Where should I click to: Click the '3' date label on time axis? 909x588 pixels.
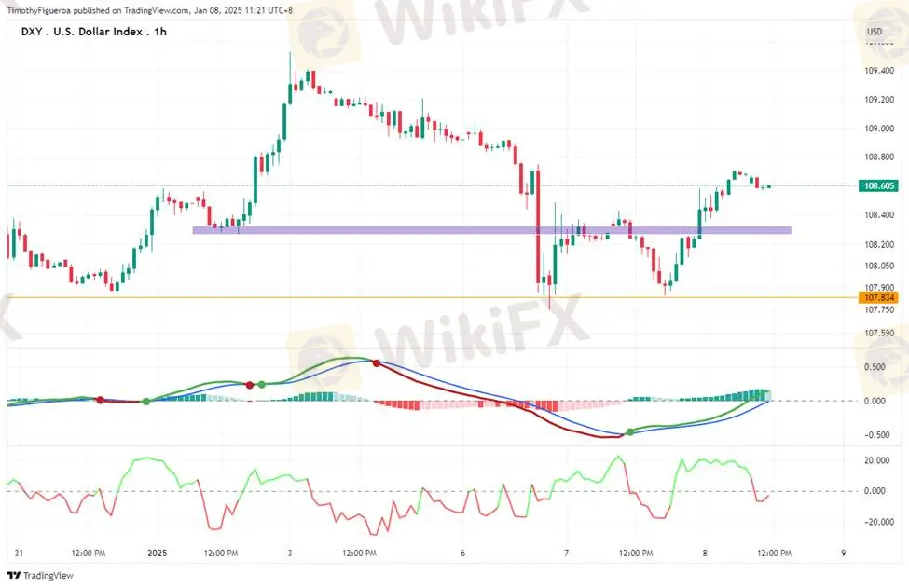[290, 554]
